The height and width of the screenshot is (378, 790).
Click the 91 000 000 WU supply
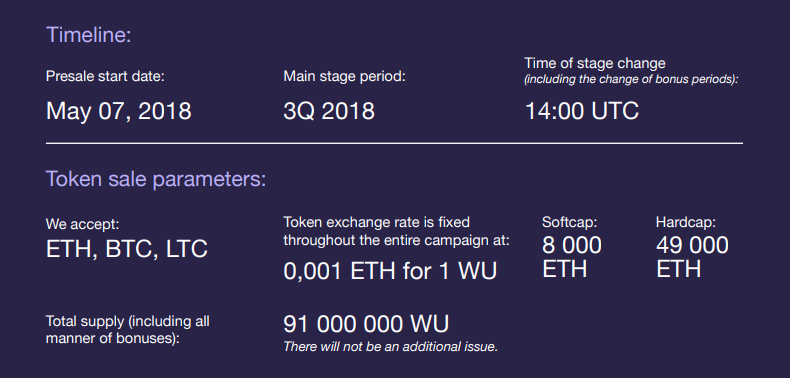[x=366, y=325]
